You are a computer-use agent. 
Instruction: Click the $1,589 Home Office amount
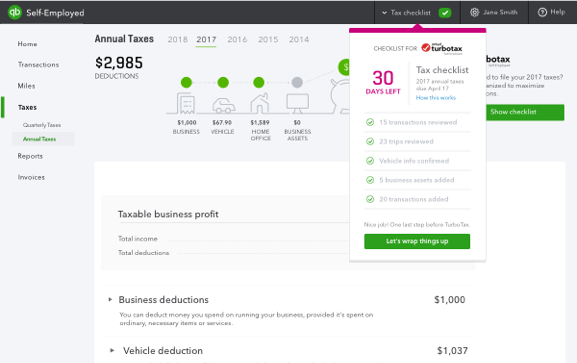(x=260, y=123)
